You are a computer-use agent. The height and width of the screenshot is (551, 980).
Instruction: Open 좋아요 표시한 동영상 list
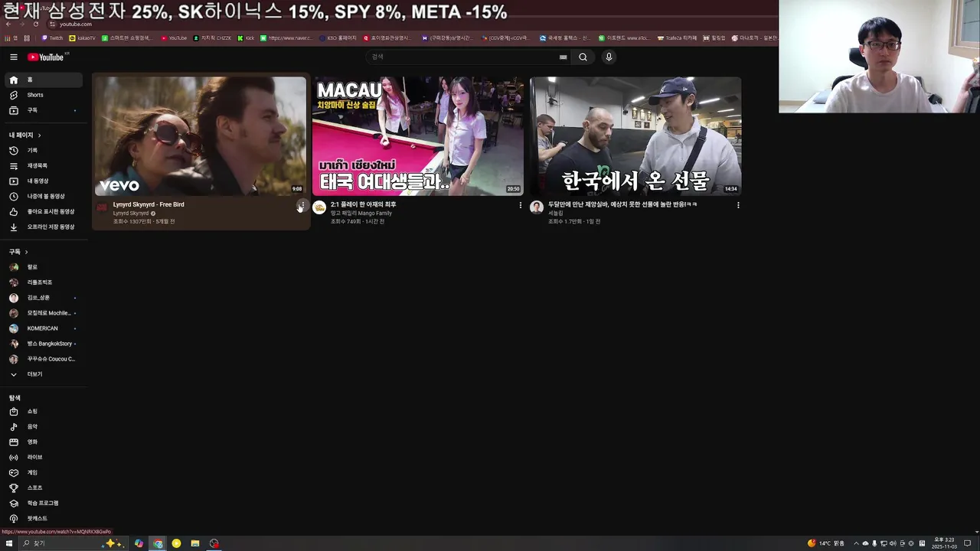[44, 212]
